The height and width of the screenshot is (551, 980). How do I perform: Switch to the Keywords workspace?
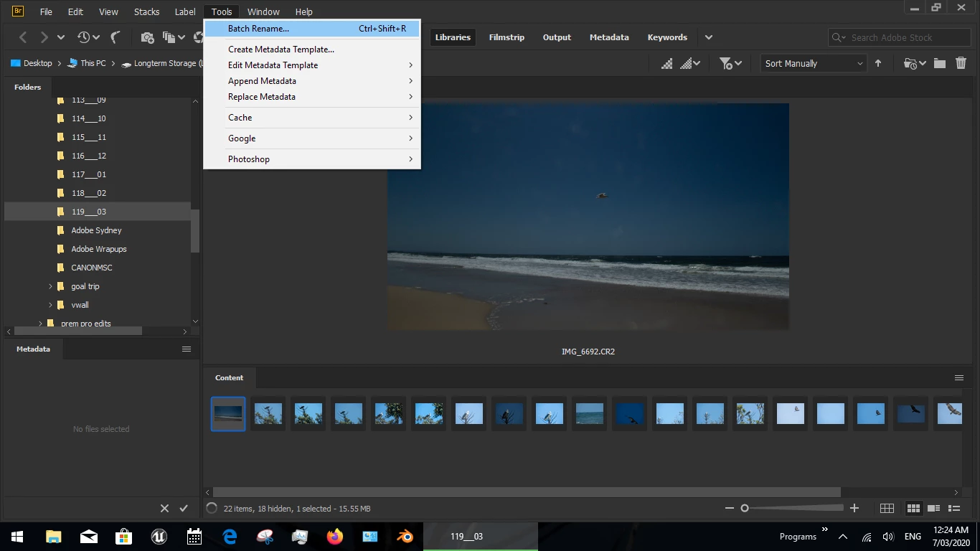[667, 37]
